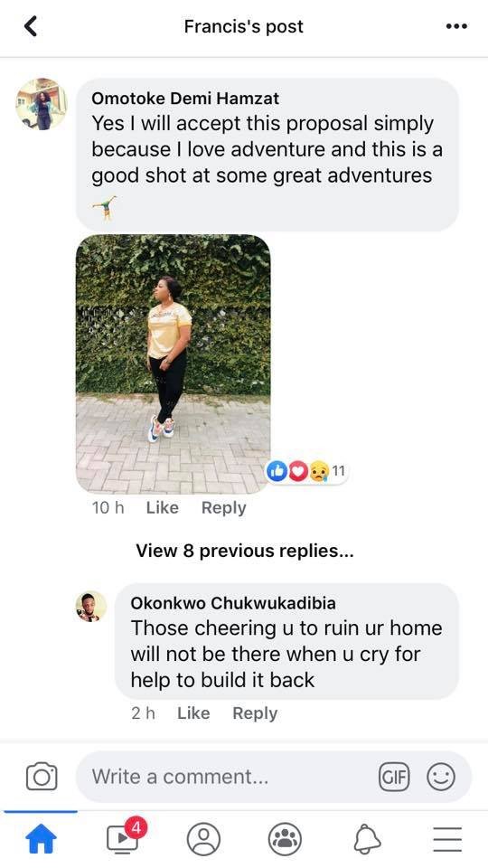View the 11 reactions on the comment

[x=307, y=472]
